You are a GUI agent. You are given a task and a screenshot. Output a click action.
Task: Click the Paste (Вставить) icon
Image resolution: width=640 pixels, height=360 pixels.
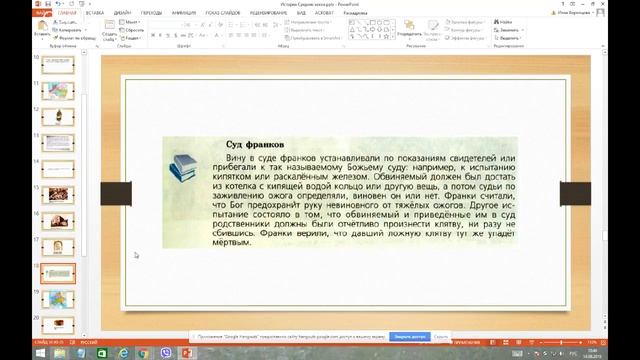coord(42,27)
